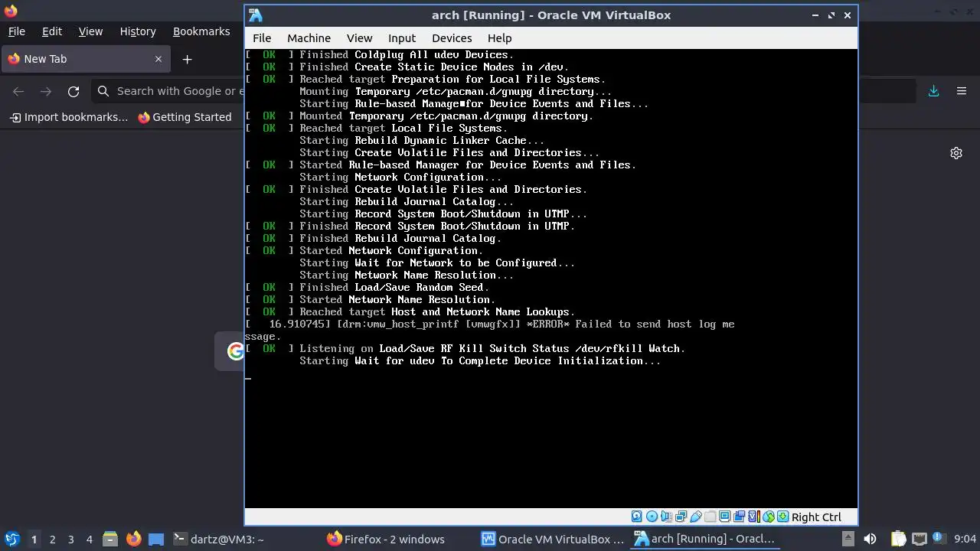Switch to dartz@VM3 terminal window
The image size is (980, 551).
point(219,539)
